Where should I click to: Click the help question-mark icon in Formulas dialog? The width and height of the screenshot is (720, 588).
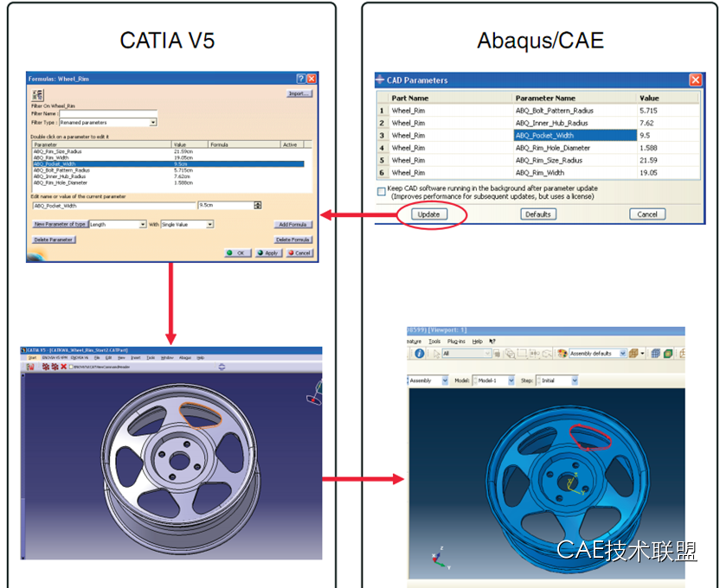[301, 79]
